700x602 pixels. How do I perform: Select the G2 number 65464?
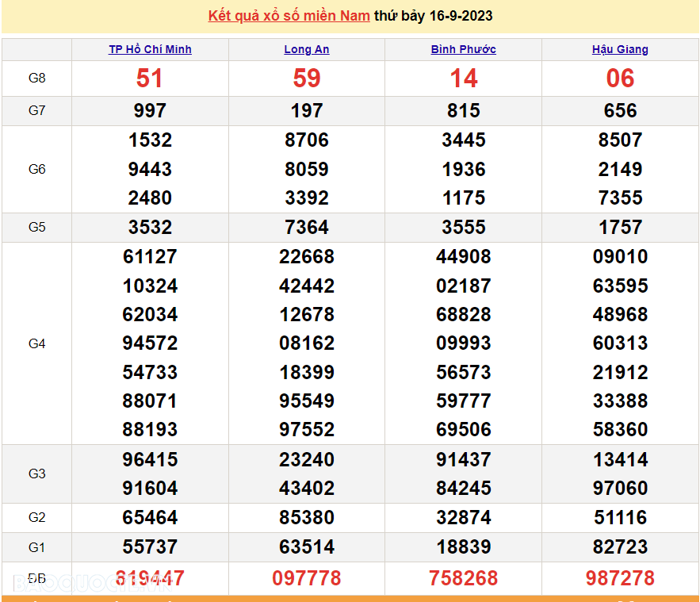click(x=150, y=517)
